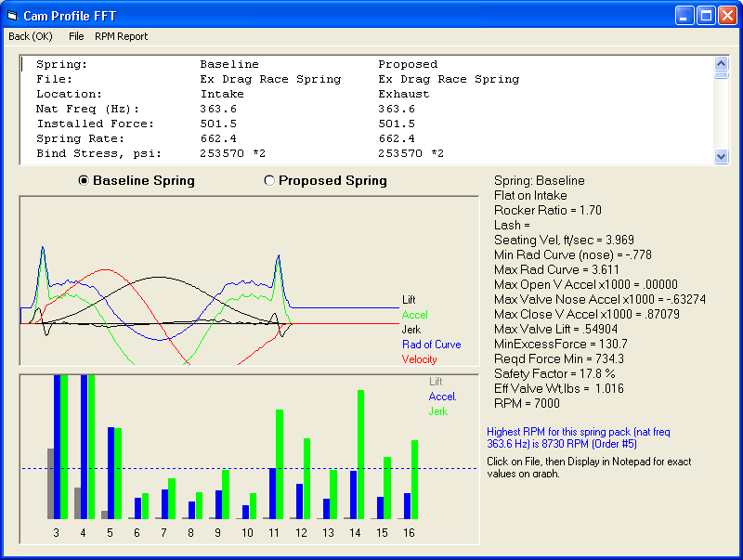The image size is (743, 560).
Task: Click the Cam Profile FFT title bar icon
Action: click(x=12, y=16)
